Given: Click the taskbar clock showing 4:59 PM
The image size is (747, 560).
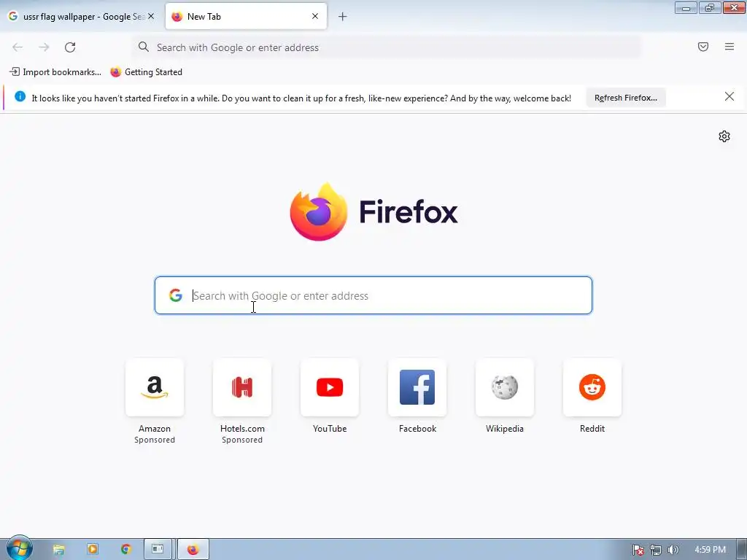Looking at the screenshot, I should click(710, 550).
